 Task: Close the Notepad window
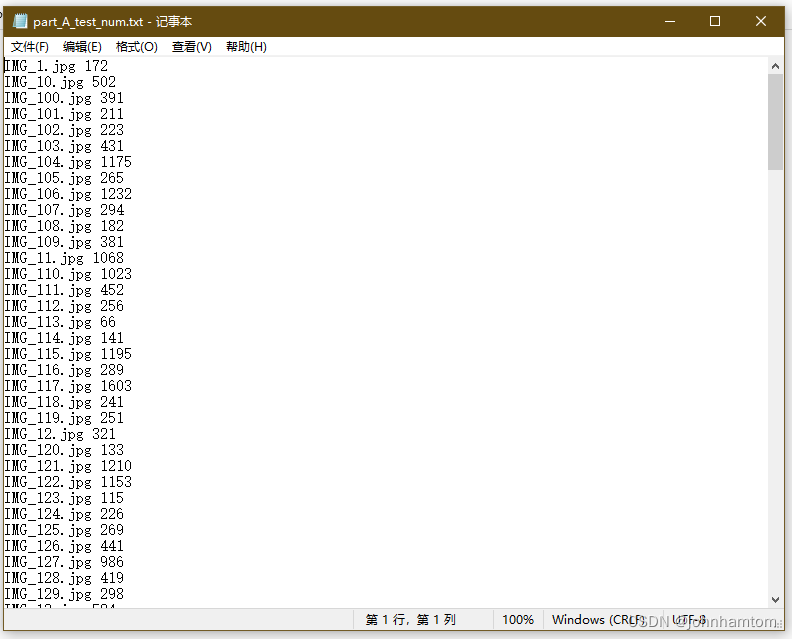pos(761,21)
